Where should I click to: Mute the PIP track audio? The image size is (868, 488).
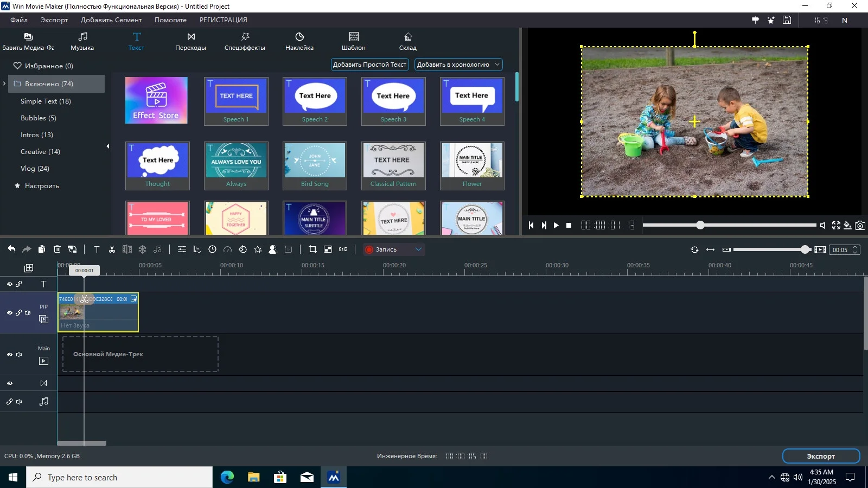point(28,313)
